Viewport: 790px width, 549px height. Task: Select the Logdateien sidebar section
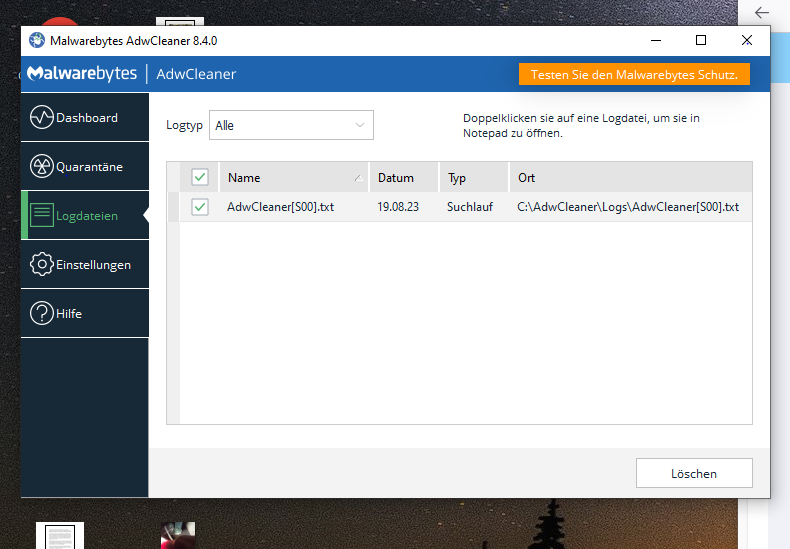click(85, 215)
